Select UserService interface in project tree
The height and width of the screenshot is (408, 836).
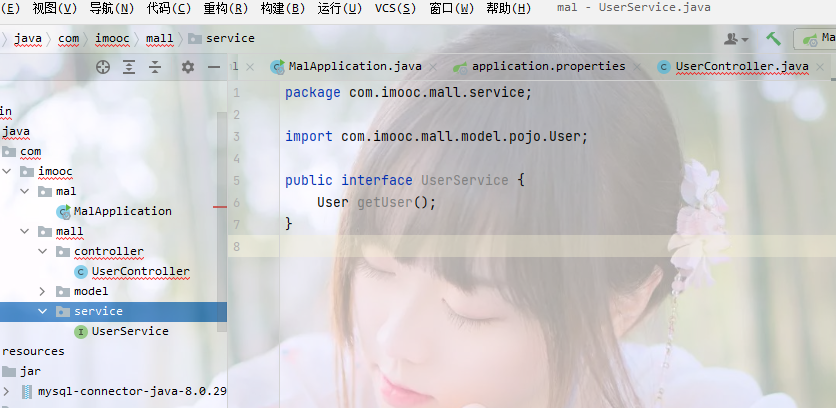tap(130, 331)
